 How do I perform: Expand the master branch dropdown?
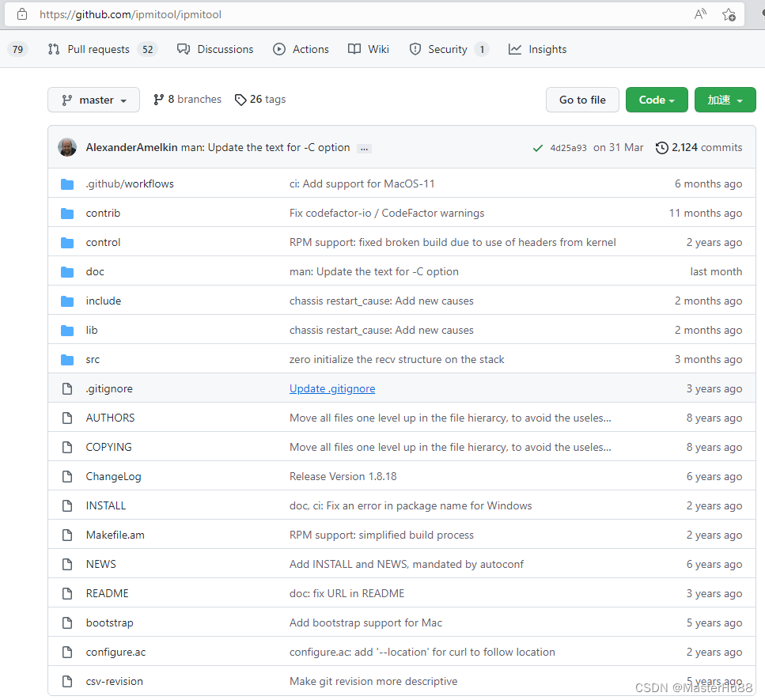(x=93, y=100)
